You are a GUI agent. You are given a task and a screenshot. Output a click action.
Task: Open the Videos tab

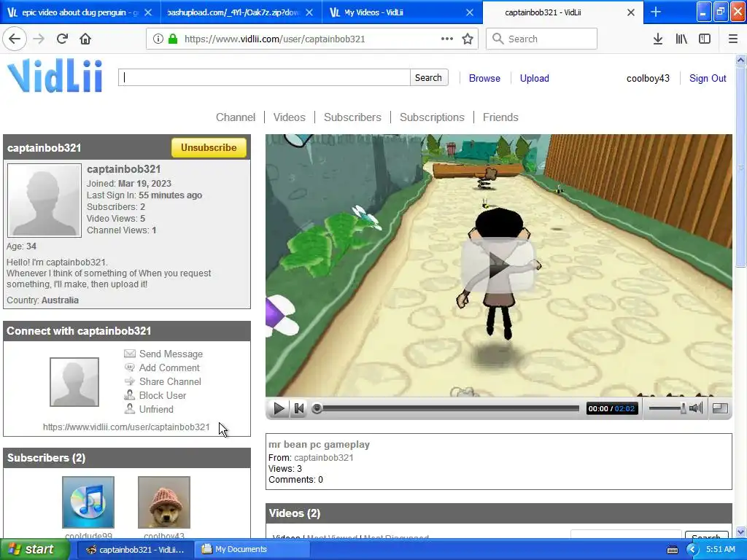tap(289, 117)
